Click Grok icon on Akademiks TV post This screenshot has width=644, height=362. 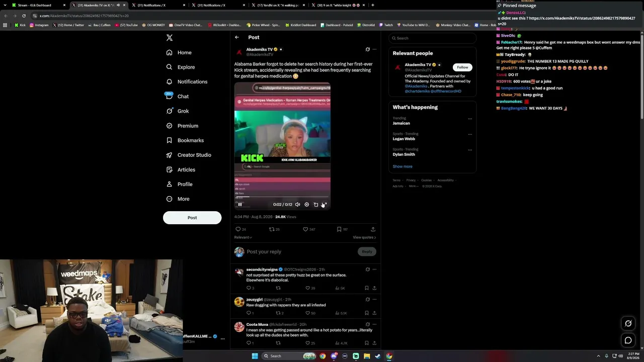pos(368,49)
